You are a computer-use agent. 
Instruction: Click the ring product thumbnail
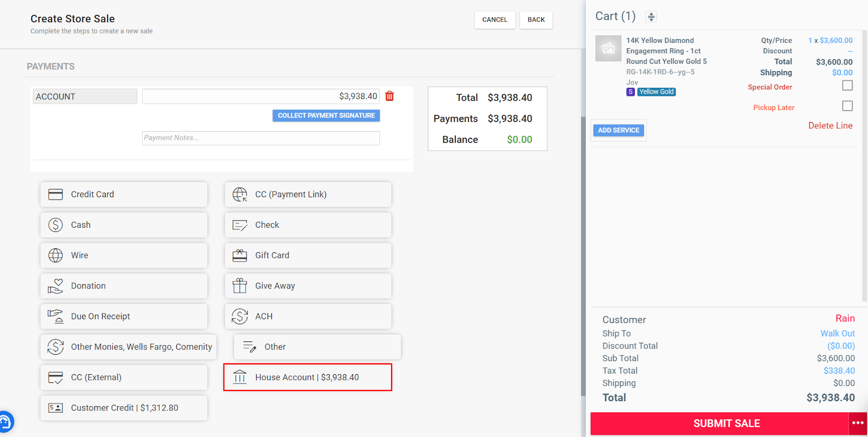(x=608, y=48)
